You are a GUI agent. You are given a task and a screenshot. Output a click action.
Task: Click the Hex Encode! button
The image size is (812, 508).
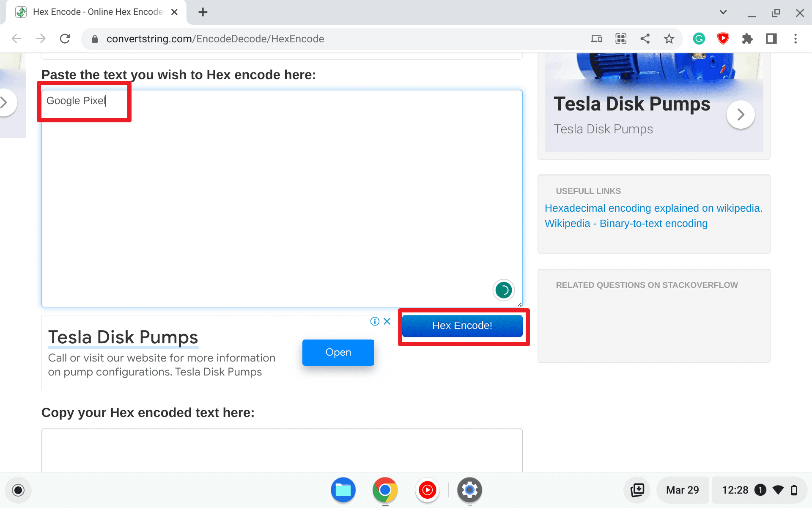tap(462, 326)
